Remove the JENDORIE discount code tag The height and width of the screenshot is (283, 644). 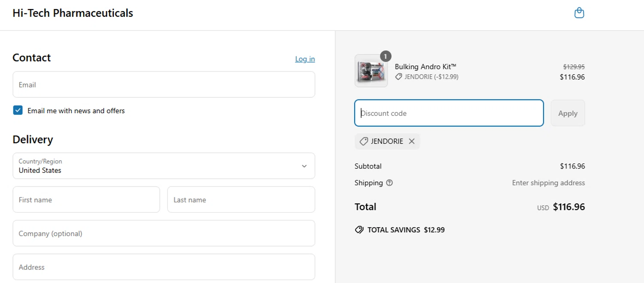tap(412, 141)
